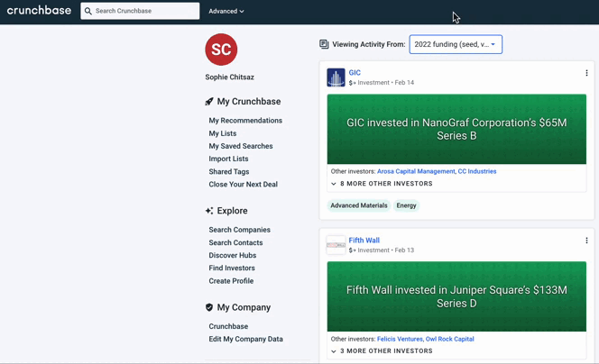Viewport: 599px width, 364px height.
Task: Expand 3 more other investors
Action: (382, 351)
